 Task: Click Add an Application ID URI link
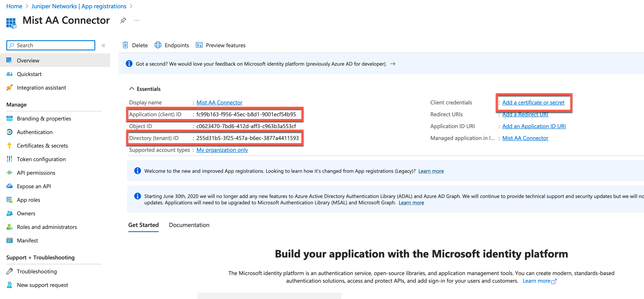(534, 126)
